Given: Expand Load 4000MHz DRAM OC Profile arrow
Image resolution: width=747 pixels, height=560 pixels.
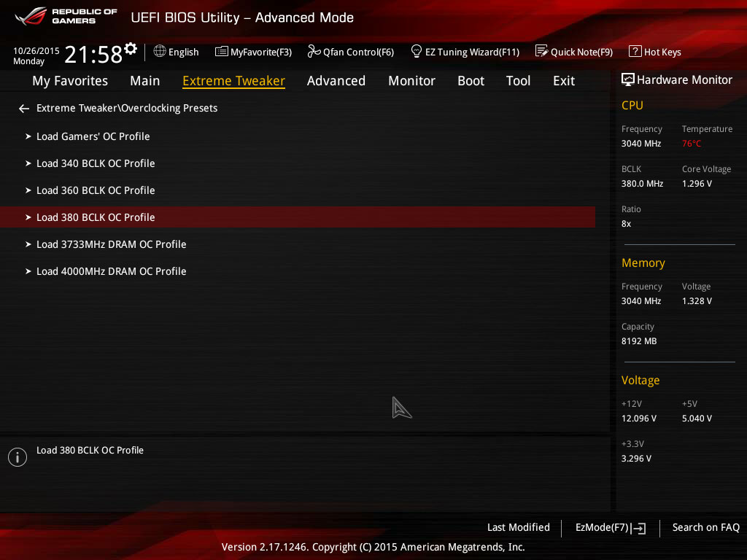Looking at the screenshot, I should (28, 271).
